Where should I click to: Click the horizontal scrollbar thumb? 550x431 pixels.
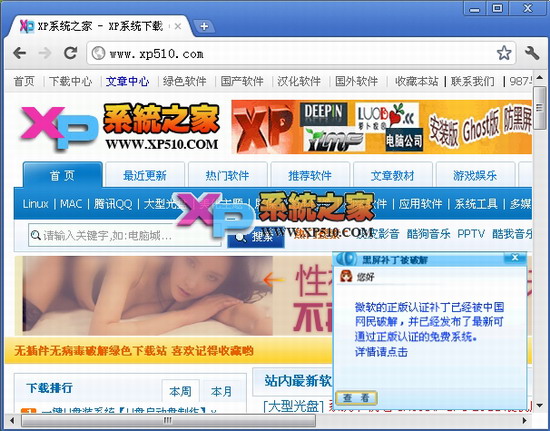[168, 420]
